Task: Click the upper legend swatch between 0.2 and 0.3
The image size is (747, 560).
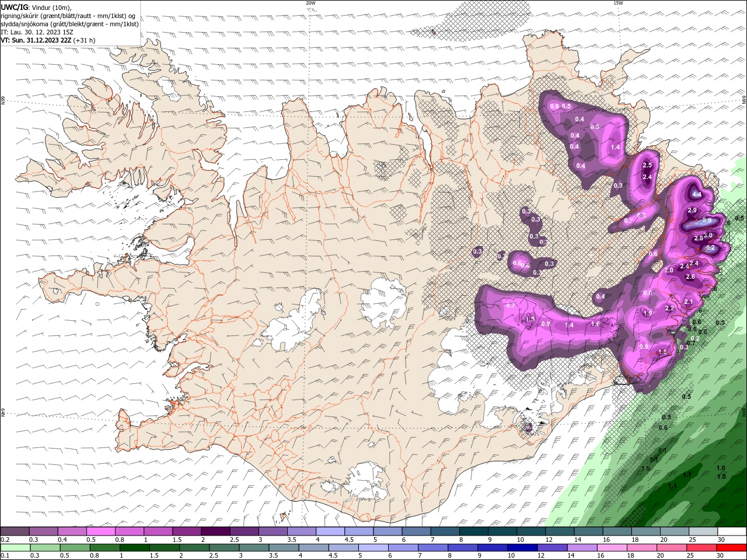Action: (x=15, y=531)
